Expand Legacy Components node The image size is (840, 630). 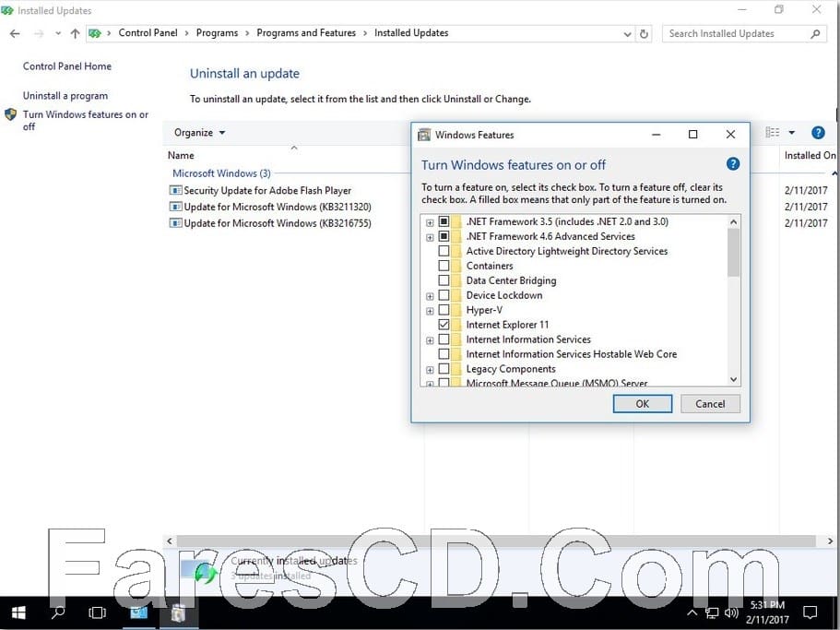pos(430,370)
